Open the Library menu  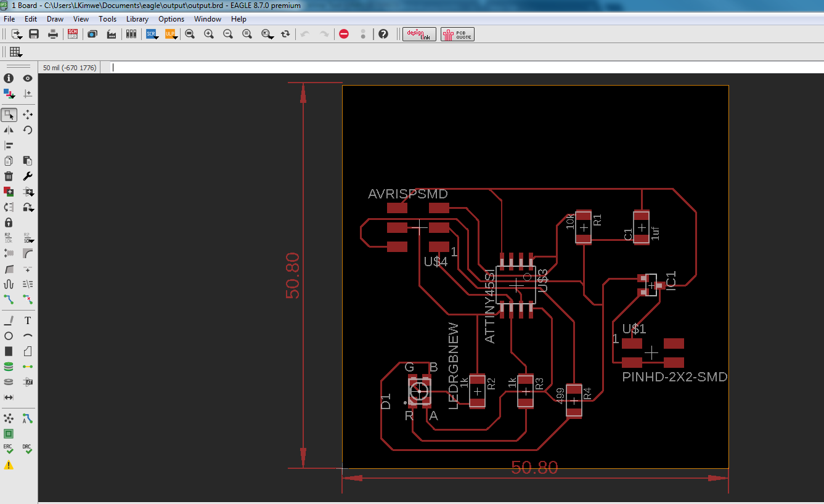137,19
